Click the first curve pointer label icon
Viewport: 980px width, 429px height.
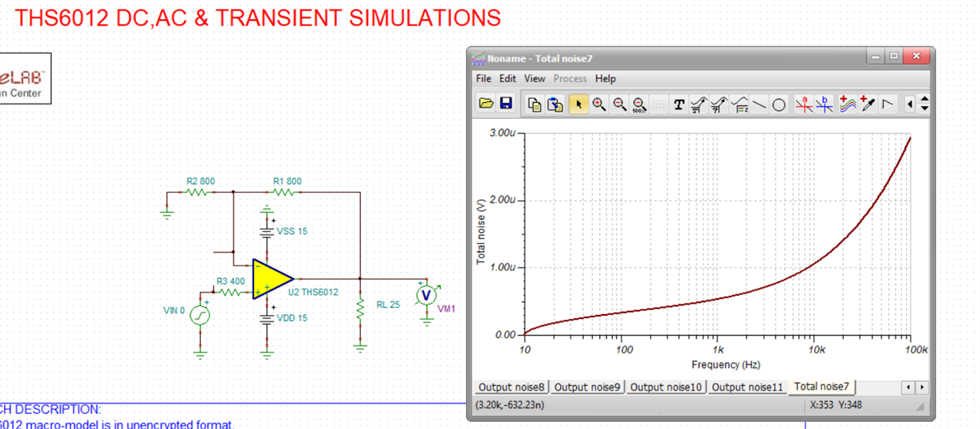pyautogui.click(x=699, y=104)
